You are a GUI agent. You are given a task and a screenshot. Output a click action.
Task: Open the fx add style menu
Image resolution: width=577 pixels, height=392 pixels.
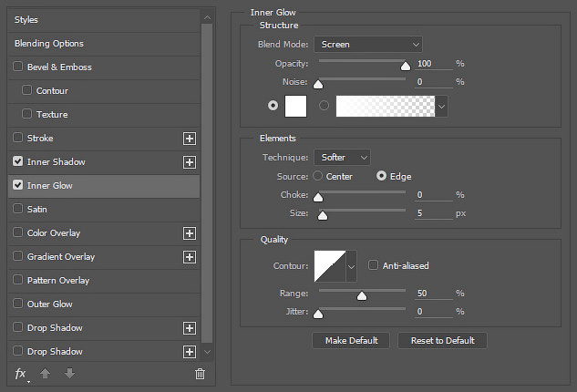[21, 374]
